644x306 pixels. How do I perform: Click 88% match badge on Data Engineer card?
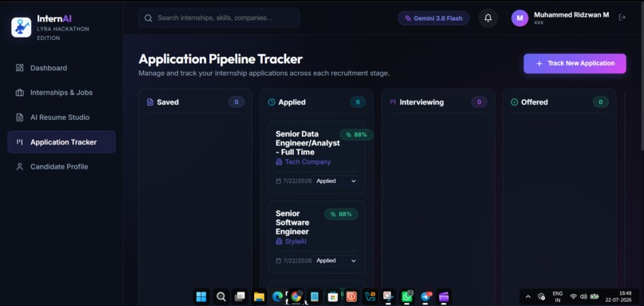(x=356, y=135)
